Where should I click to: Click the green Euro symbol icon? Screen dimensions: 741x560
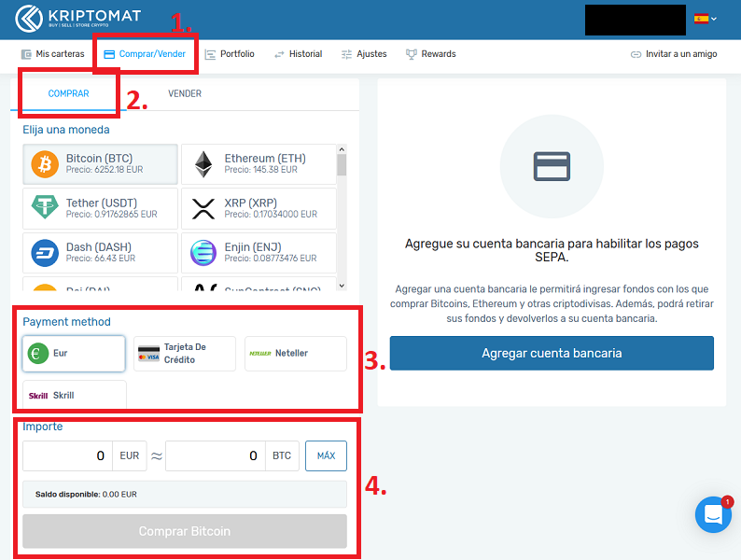pos(38,353)
